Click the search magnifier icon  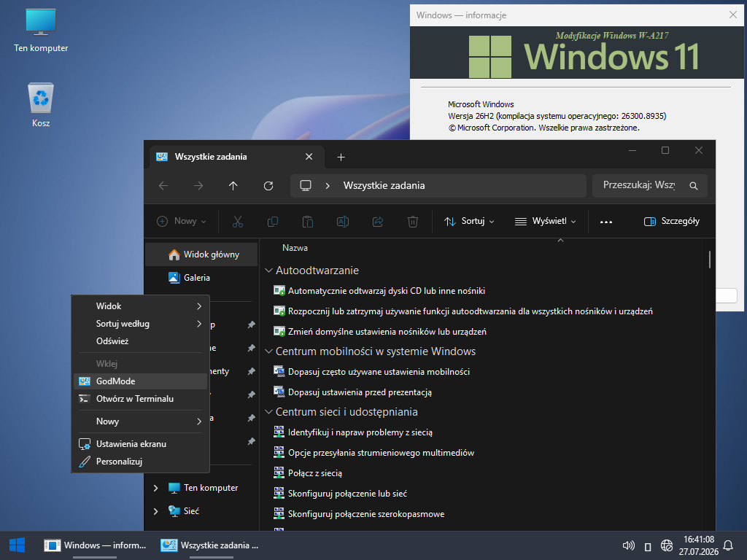694,186
